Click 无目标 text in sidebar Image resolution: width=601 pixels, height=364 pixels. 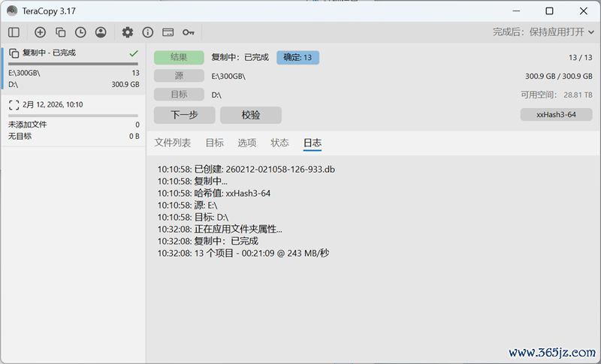20,136
